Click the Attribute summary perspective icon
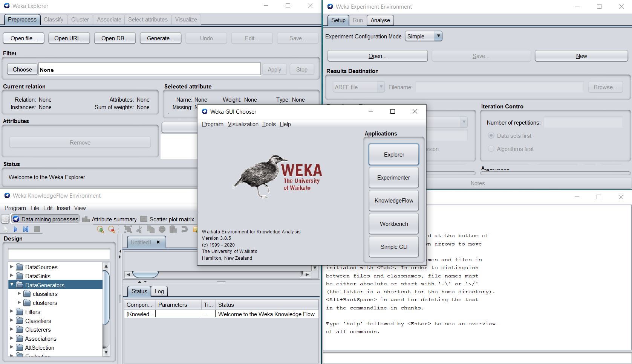The height and width of the screenshot is (364, 632). point(86,219)
